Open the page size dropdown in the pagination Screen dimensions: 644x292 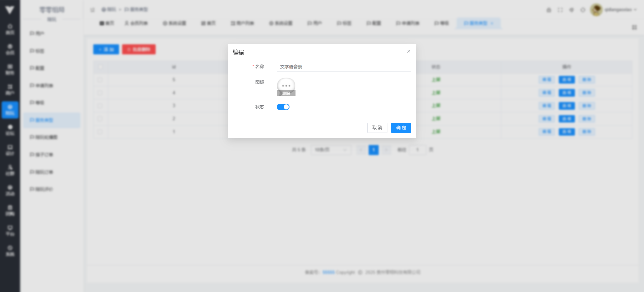coord(331,150)
